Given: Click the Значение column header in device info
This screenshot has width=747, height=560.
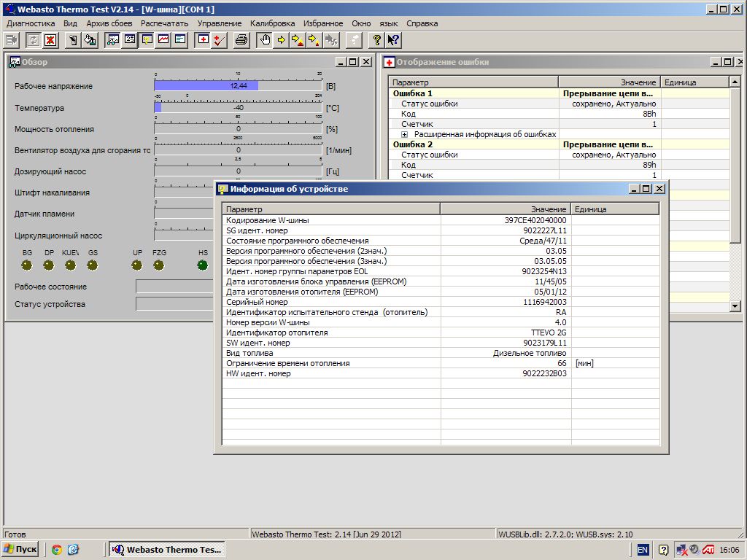Looking at the screenshot, I should click(x=506, y=209).
